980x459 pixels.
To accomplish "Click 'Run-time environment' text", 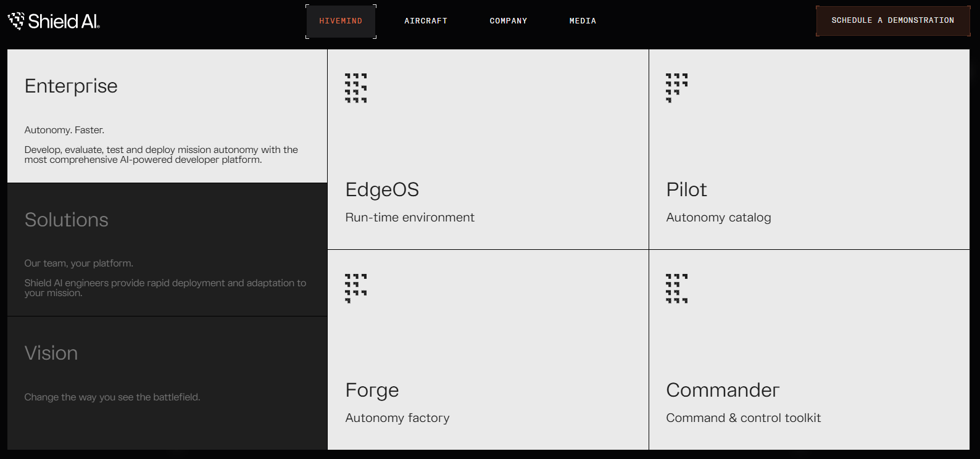I will point(410,217).
